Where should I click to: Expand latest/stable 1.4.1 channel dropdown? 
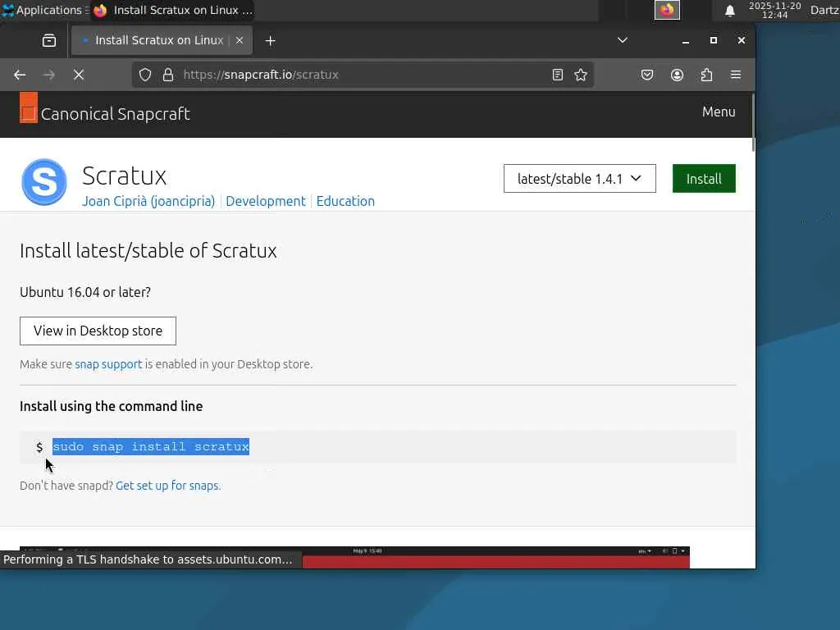tap(580, 179)
